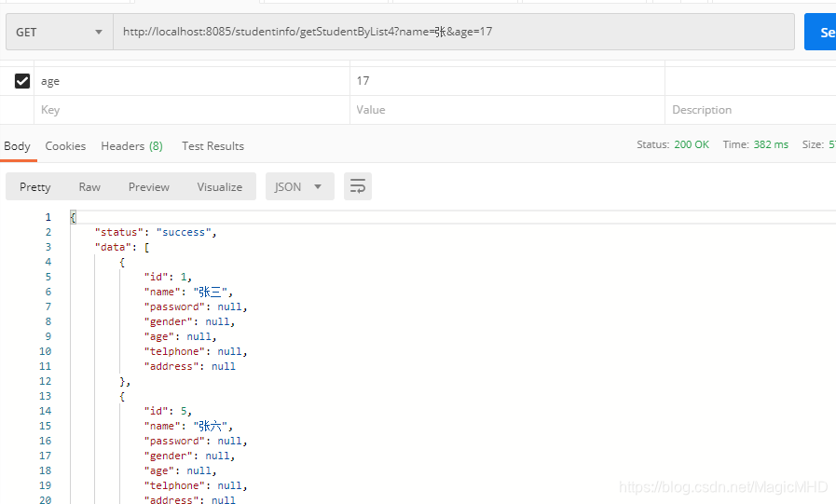This screenshot has width=836, height=504.
Task: Open the Headers (8) tab
Action: coord(131,146)
